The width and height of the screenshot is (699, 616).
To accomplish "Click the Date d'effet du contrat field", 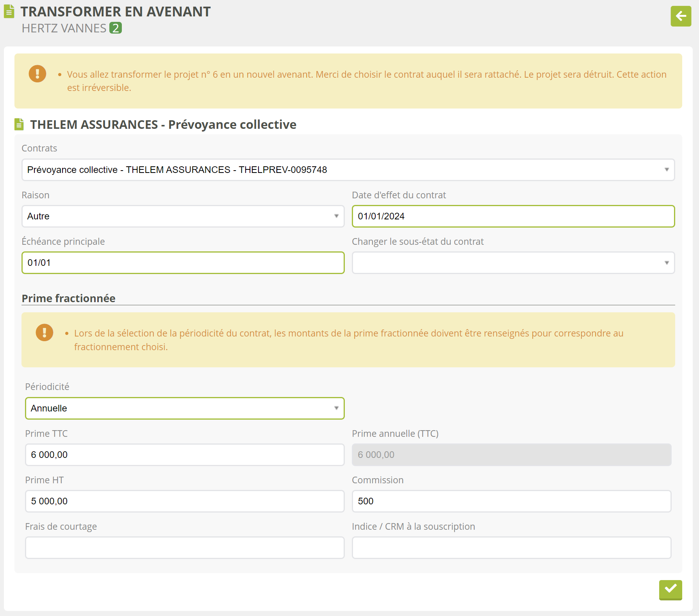I will pos(513,216).
